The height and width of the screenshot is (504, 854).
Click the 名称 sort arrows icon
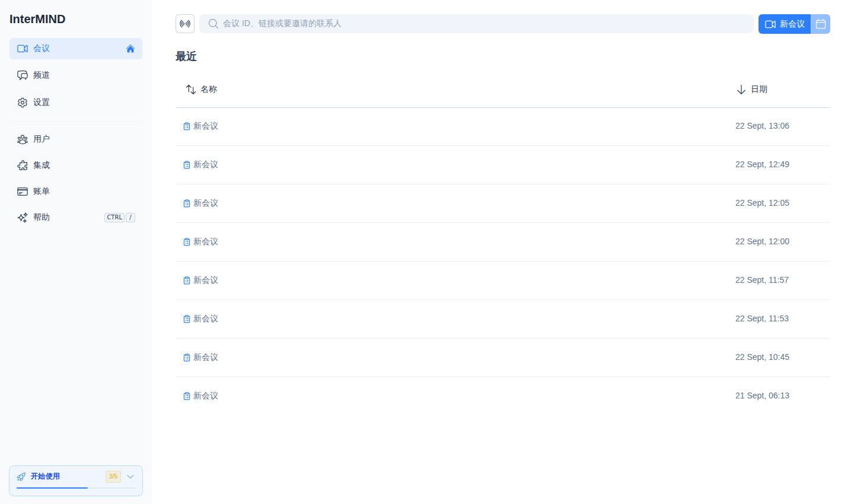point(191,90)
